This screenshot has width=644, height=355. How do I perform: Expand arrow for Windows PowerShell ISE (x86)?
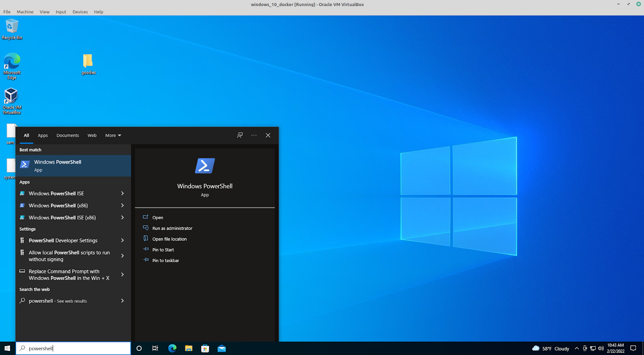coord(122,218)
